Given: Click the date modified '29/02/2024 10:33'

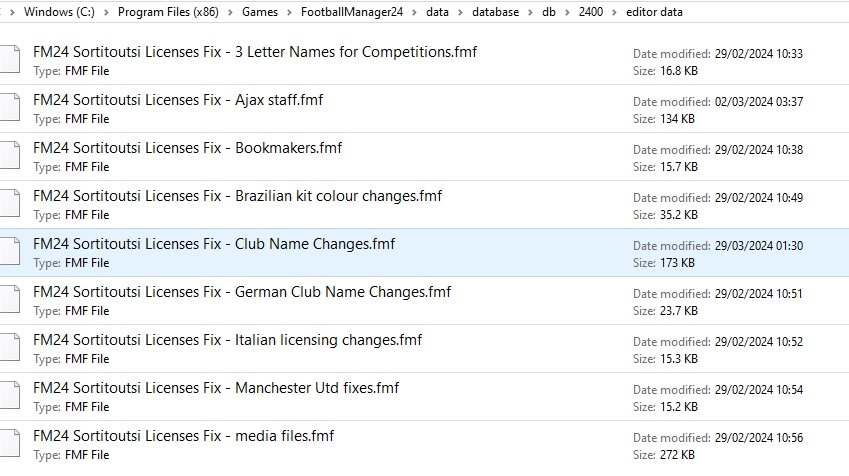Looking at the screenshot, I should [x=759, y=54].
